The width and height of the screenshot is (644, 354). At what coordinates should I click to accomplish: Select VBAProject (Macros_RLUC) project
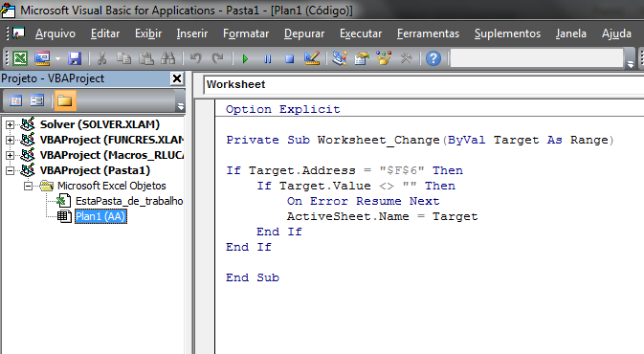pos(112,155)
